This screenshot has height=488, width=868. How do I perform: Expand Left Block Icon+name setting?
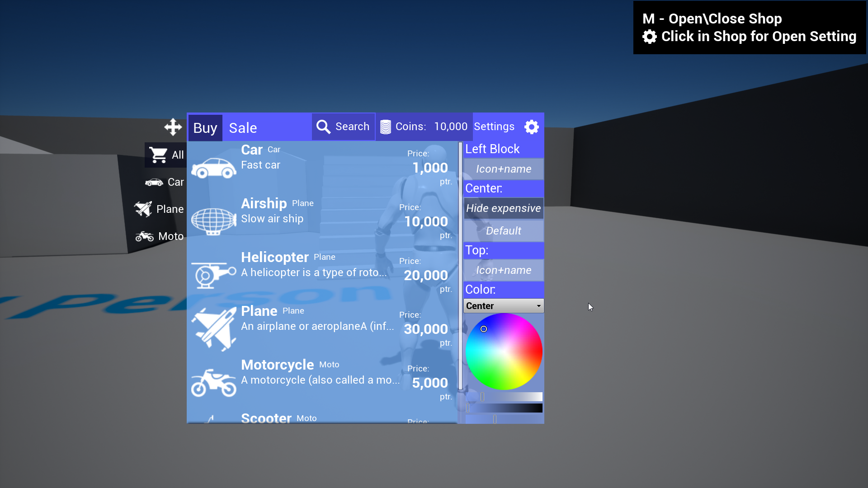tap(503, 169)
